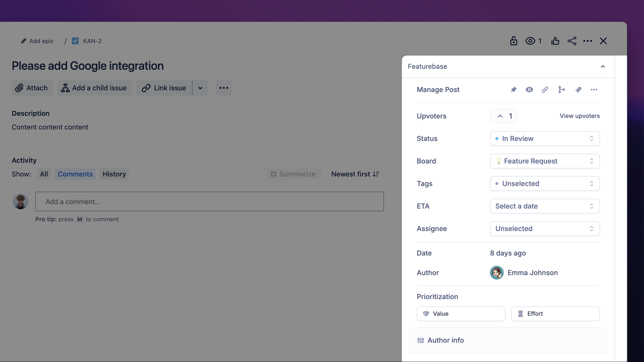Image resolution: width=644 pixels, height=362 pixels.
Task: Open the Assignee dropdown
Action: 545,228
